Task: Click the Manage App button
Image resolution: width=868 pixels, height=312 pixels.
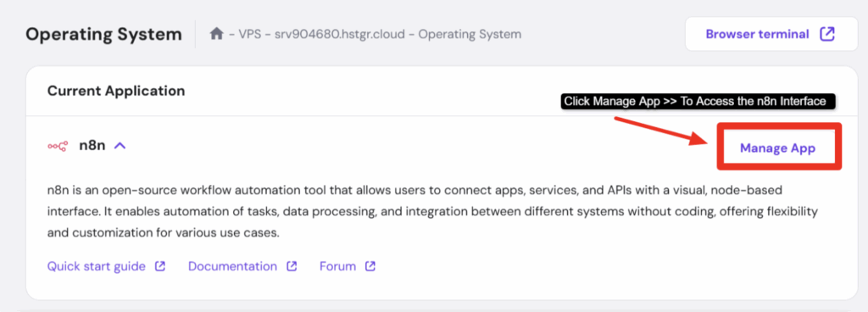Action: coord(778,148)
